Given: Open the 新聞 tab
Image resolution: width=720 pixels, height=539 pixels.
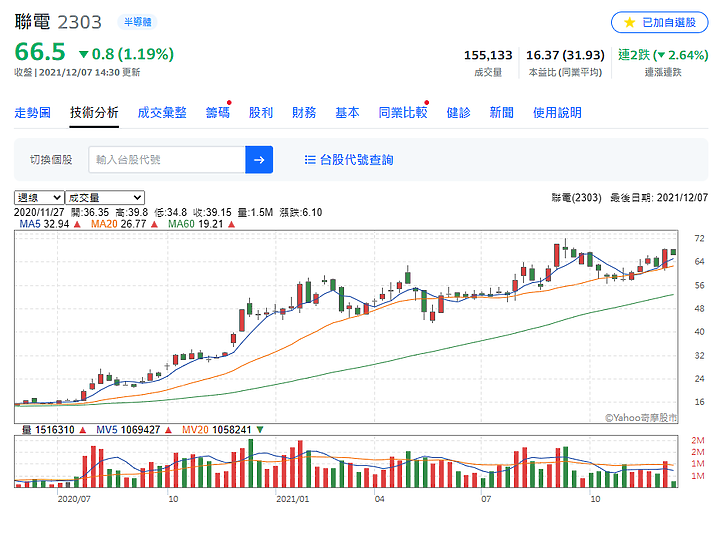Looking at the screenshot, I should coord(501,112).
